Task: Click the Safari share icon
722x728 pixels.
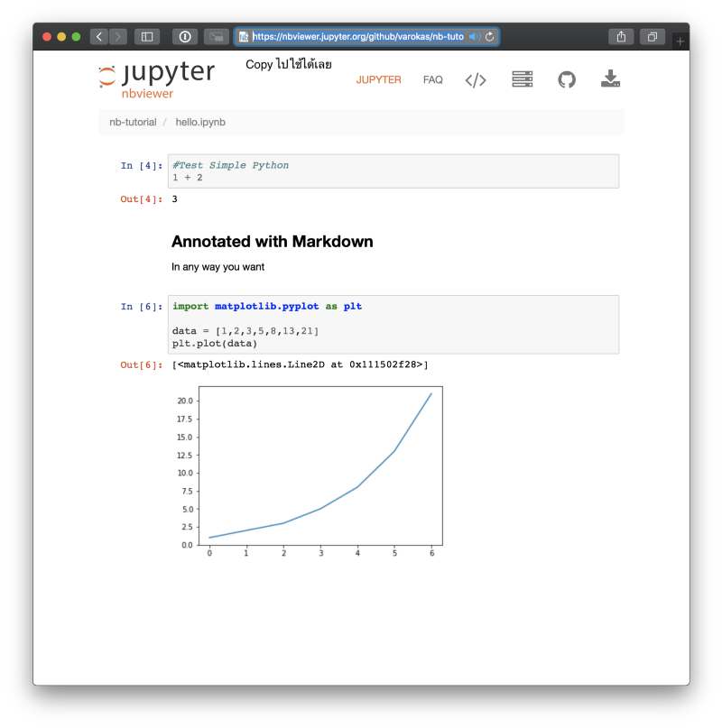Action: (x=621, y=37)
